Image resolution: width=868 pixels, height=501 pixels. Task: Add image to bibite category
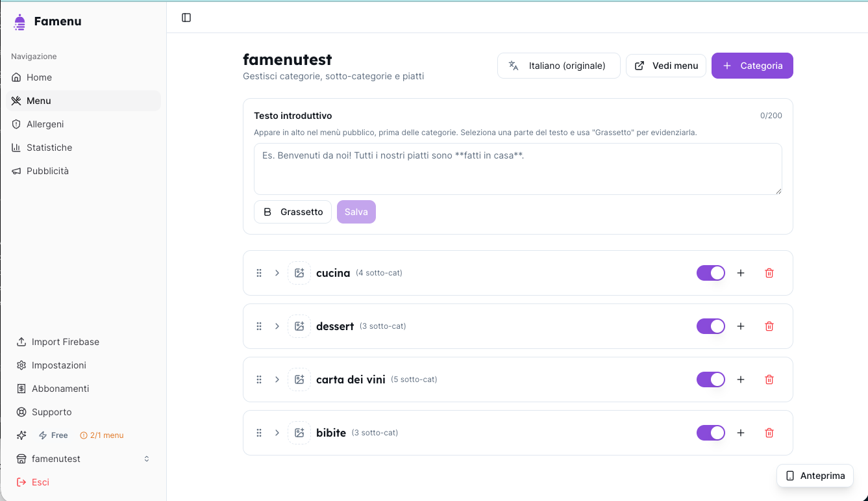pyautogui.click(x=299, y=433)
